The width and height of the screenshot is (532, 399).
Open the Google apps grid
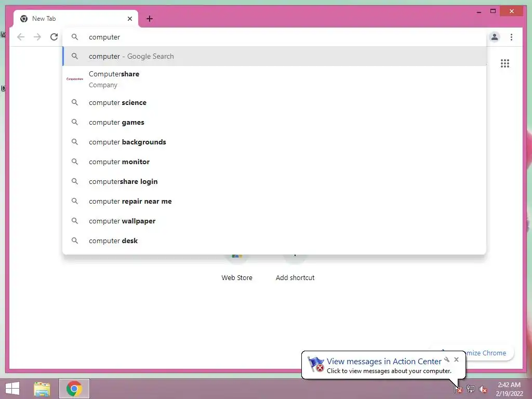(505, 63)
